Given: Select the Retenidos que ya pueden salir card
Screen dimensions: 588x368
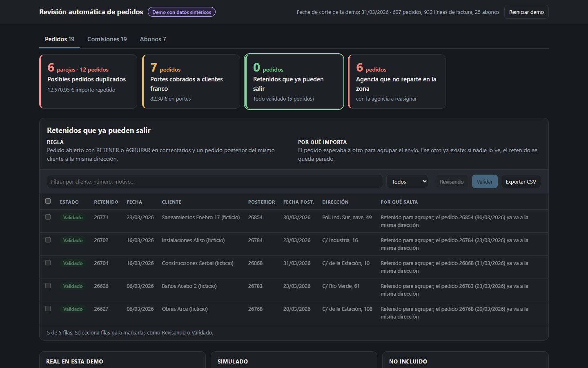Looking at the screenshot, I should point(294,82).
